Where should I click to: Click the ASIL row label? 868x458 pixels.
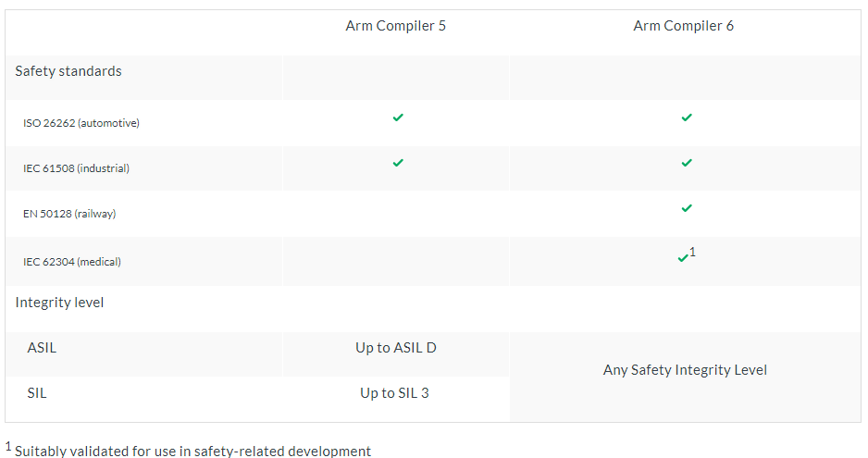coord(42,348)
